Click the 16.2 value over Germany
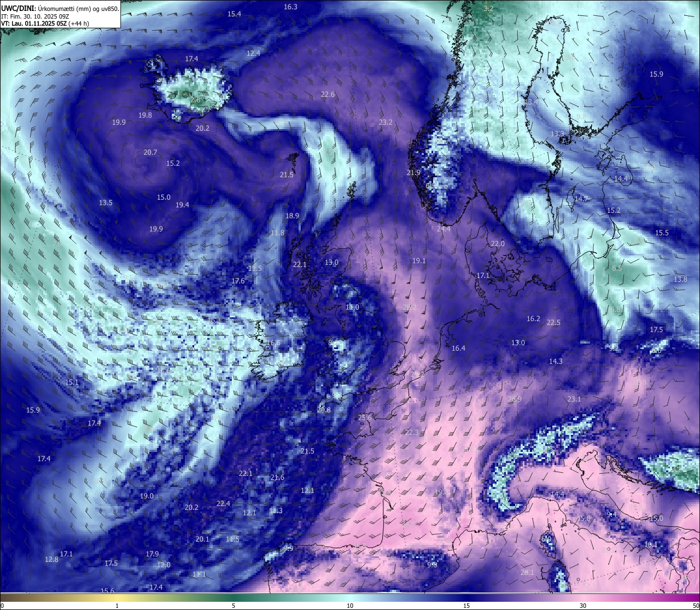This screenshot has width=700, height=610. pyautogui.click(x=533, y=319)
